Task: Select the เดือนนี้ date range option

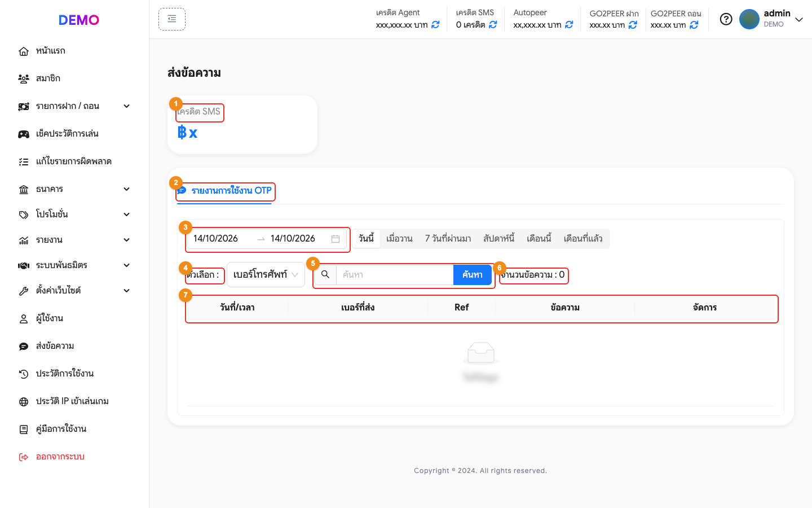Action: point(539,239)
